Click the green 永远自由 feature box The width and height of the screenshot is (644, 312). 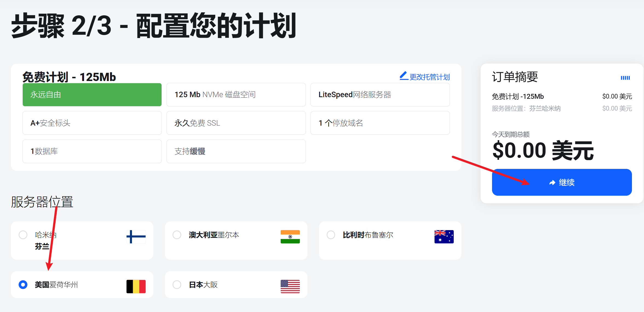point(92,95)
